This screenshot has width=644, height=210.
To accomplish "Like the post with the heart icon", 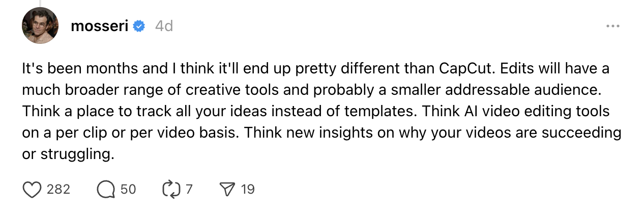I will [32, 190].
